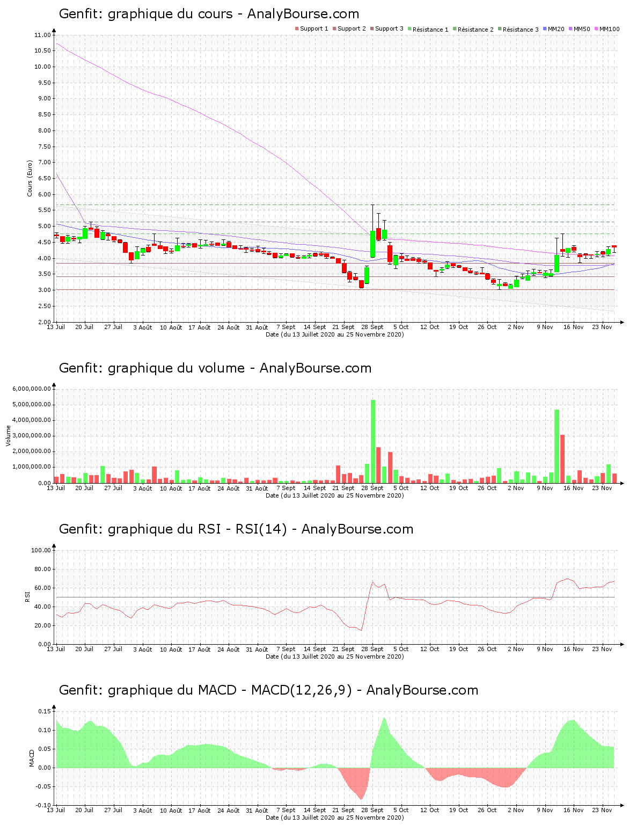
Task: Select the 'Résistance 3' legend label
Action: pyautogui.click(x=521, y=30)
